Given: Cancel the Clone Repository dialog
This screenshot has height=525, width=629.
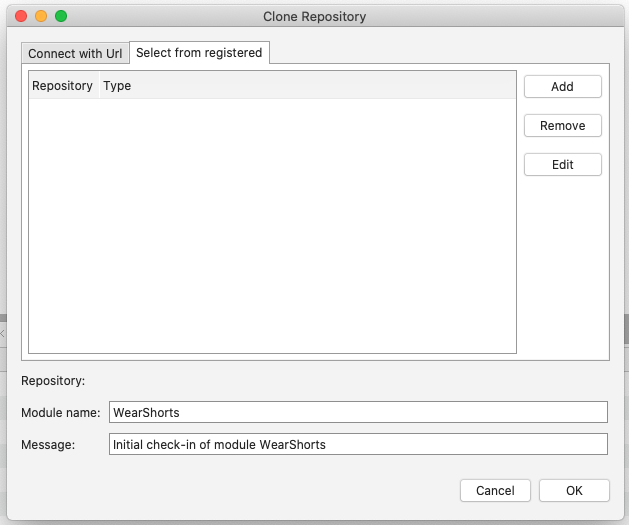Looking at the screenshot, I should coord(495,491).
